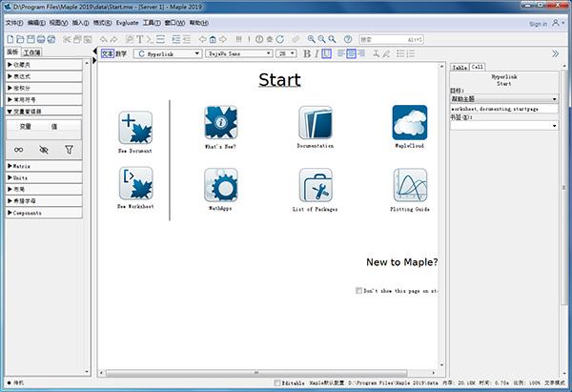Viewport: 572px width, 392px height.
Task: Expand the Components palette
Action: [44, 213]
